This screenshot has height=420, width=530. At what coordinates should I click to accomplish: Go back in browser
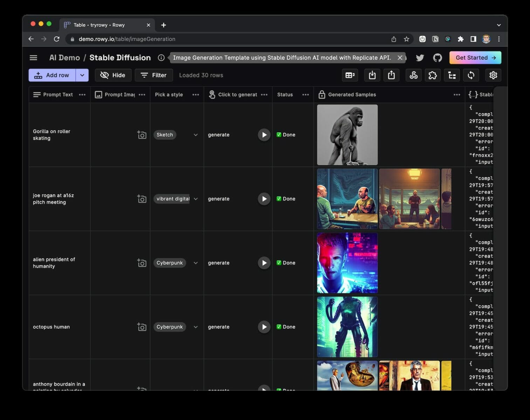tap(31, 39)
